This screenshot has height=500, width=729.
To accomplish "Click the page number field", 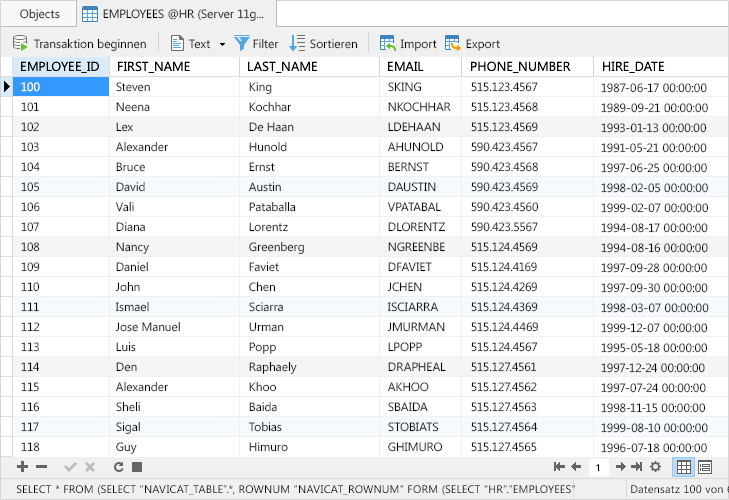I will [598, 467].
